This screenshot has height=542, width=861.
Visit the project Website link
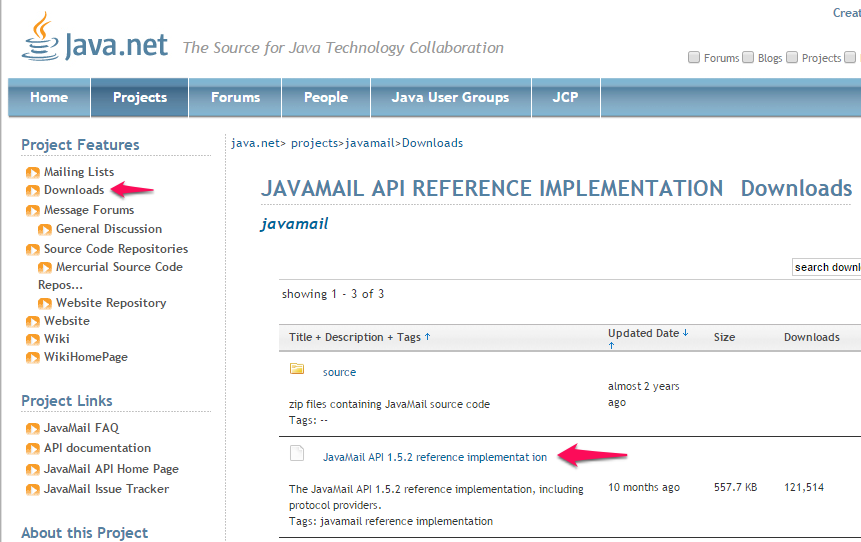click(x=67, y=321)
